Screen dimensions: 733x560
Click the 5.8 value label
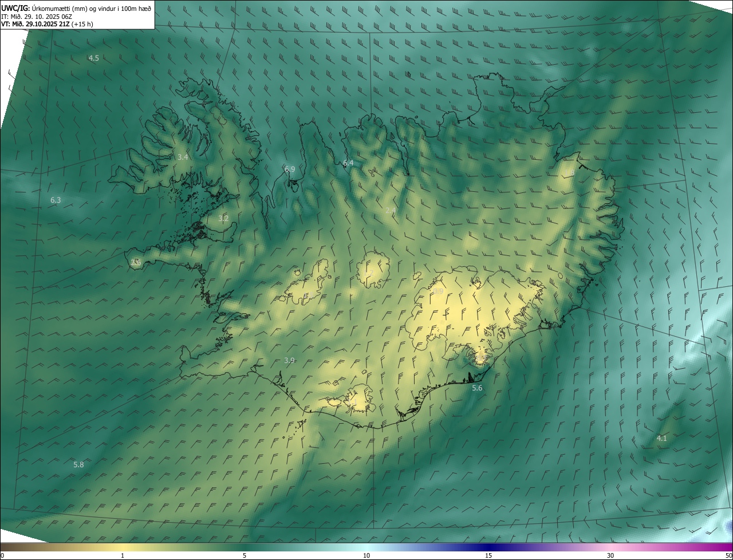tap(78, 465)
